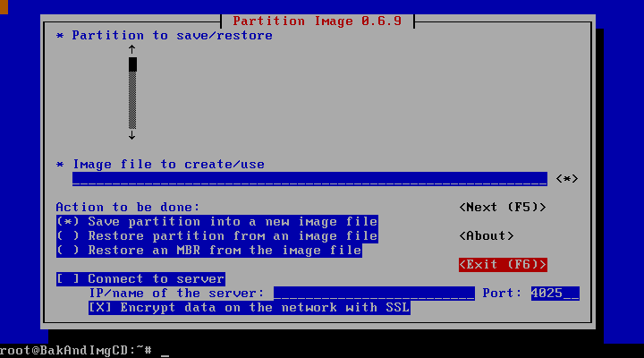644x358 pixels.
Task: Click the 'Image file to create/use' label
Action: [x=168, y=165]
